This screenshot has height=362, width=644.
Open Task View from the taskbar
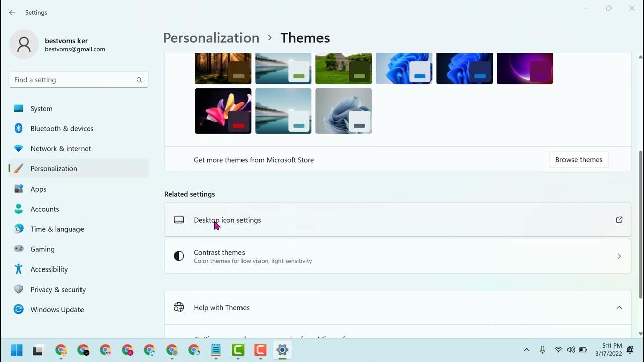point(38,350)
